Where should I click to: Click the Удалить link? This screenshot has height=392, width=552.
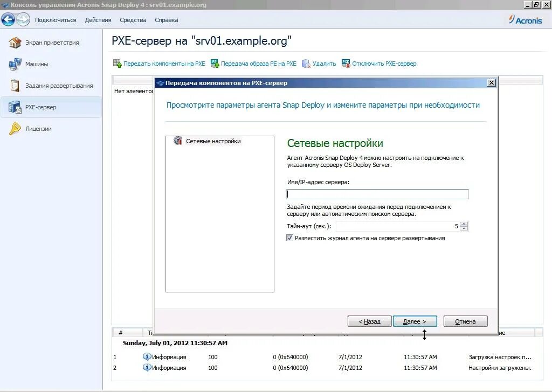(x=324, y=64)
